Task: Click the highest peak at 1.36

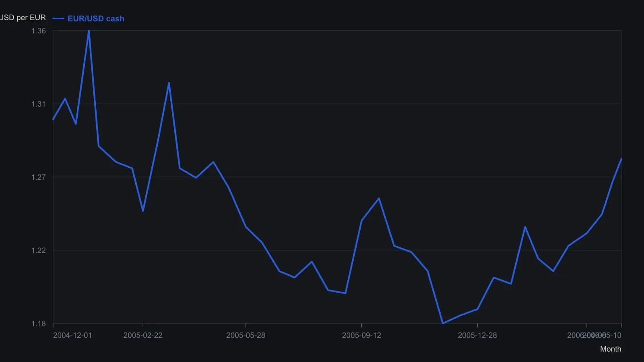Action: (89, 31)
